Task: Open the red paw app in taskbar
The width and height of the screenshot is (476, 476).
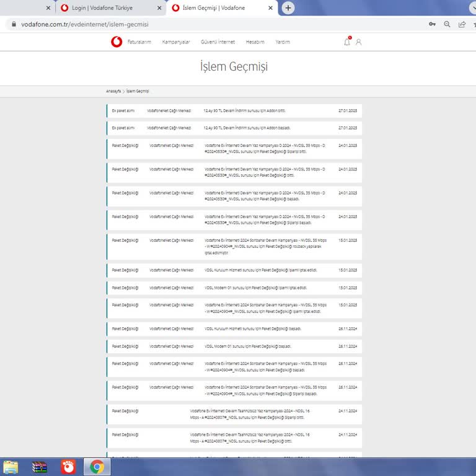Action: point(68,467)
